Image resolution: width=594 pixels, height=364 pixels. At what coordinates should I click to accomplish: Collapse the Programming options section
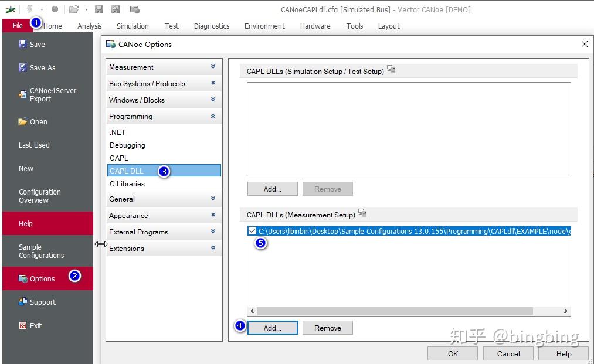point(164,116)
